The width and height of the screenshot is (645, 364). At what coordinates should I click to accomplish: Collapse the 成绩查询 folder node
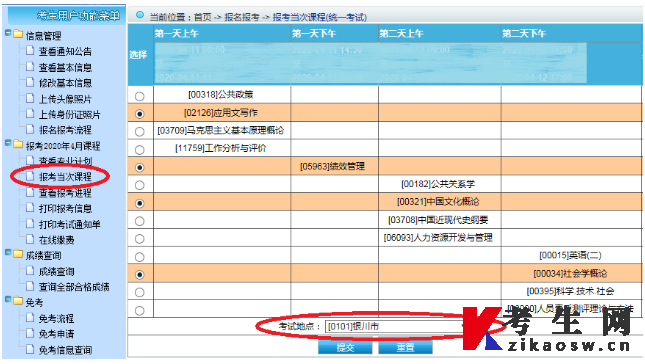(8, 253)
